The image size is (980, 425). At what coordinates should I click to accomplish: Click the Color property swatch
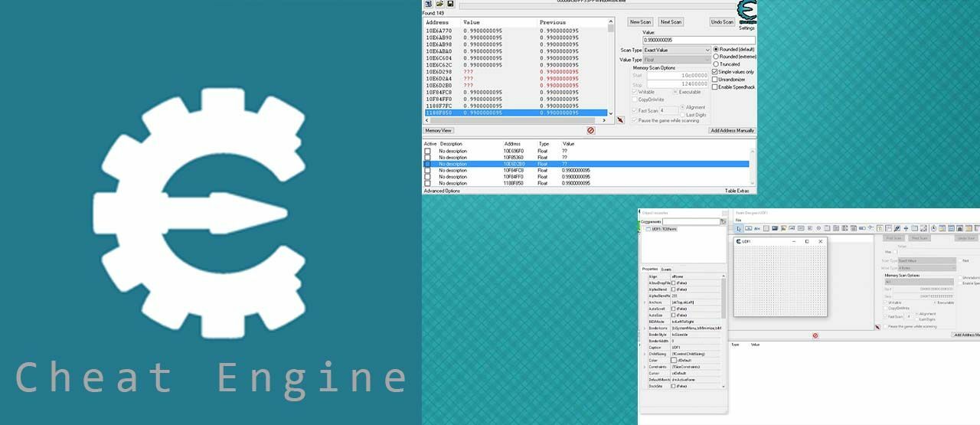click(673, 360)
